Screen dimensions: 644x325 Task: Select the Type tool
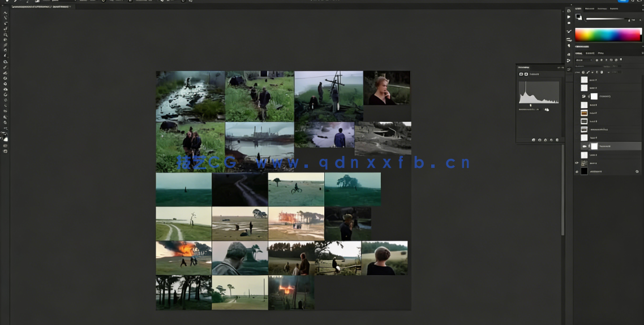coord(6,106)
